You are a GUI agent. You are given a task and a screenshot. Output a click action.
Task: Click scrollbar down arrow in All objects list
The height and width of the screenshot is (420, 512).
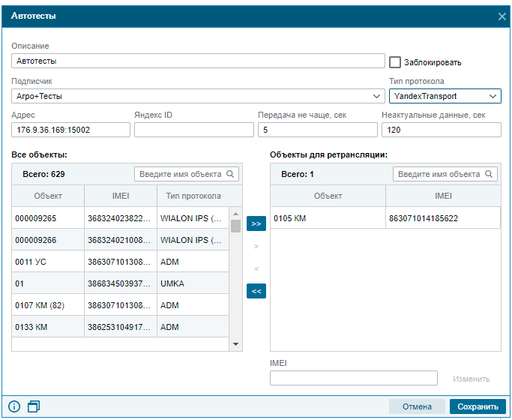pos(235,344)
